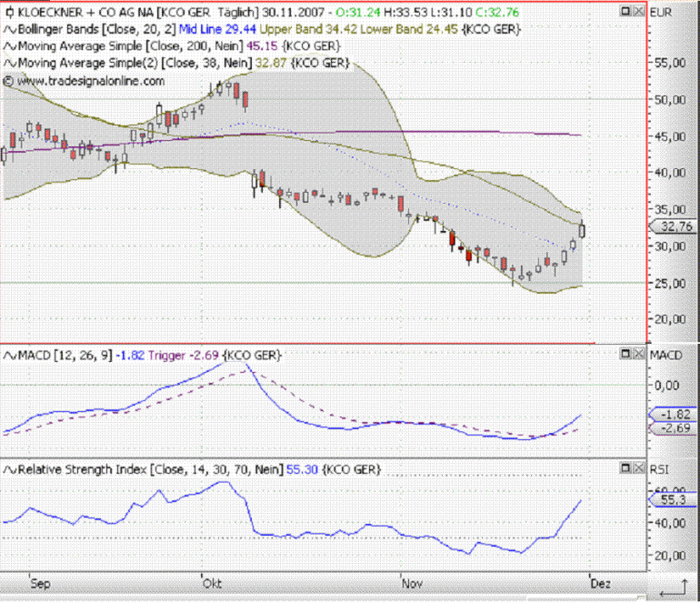Click the 32,76 current price marker
Viewport: 700px width, 603px height.
click(673, 226)
